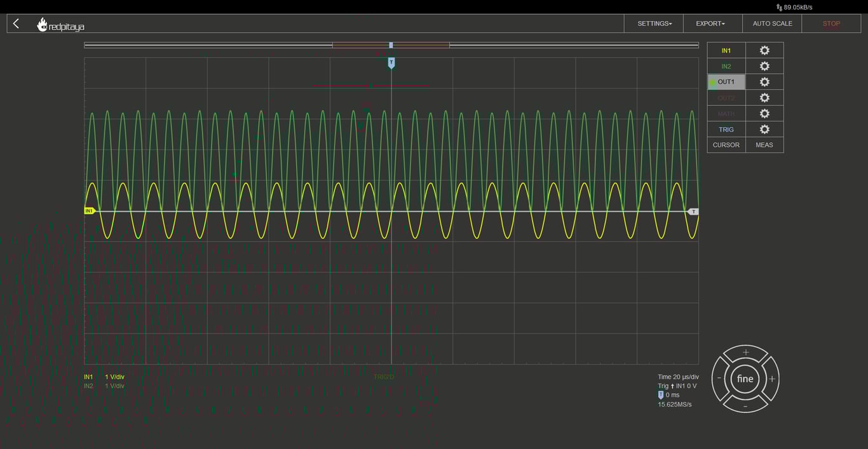Click the yellow IN1 offset marker

(x=90, y=211)
